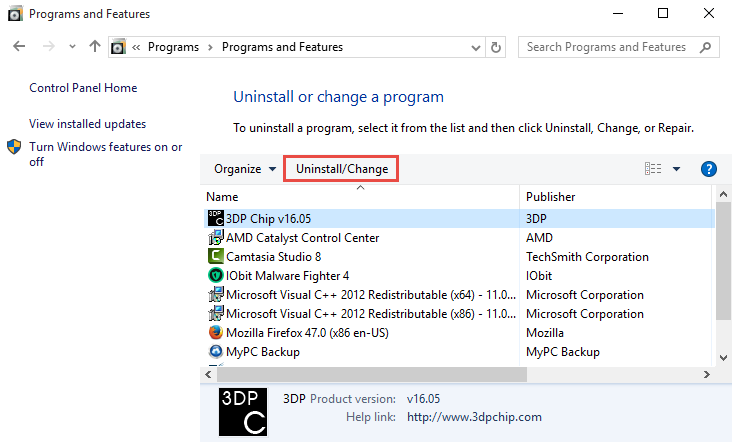Image resolution: width=732 pixels, height=442 pixels.
Task: Click the shield icon beside Windows features
Action: [x=14, y=147]
